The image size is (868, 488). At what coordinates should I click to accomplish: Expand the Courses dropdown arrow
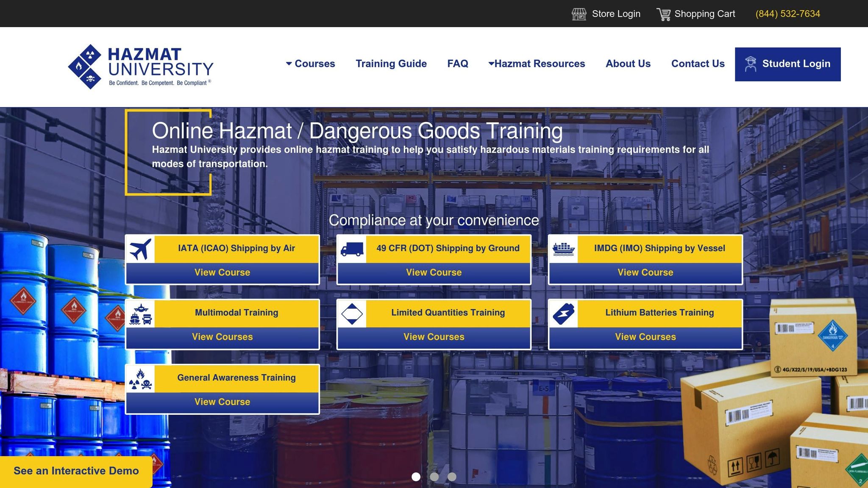tap(289, 64)
